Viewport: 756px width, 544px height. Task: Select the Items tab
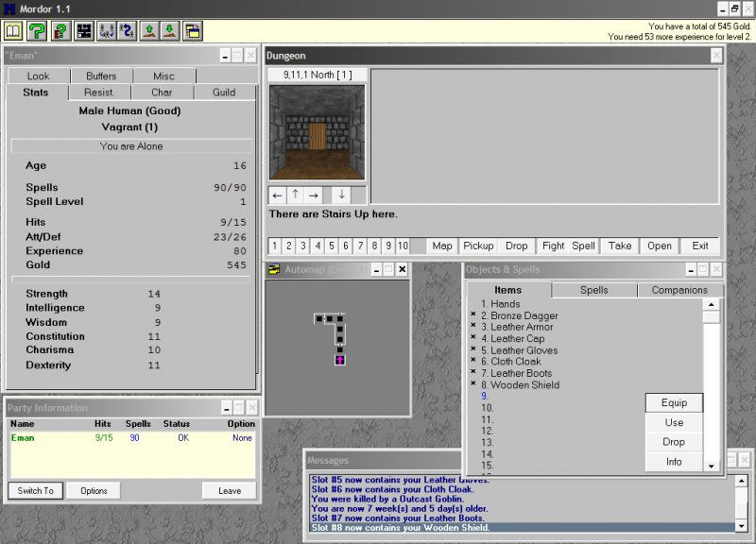point(508,290)
